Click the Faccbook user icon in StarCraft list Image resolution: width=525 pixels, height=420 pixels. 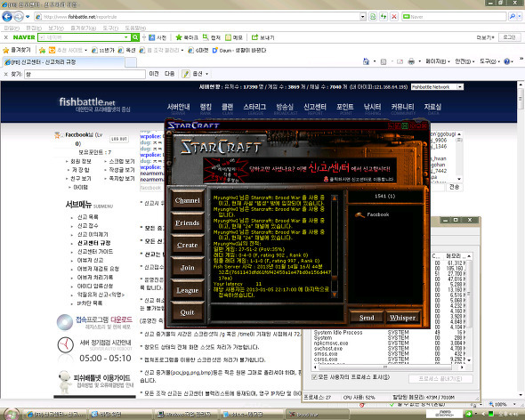(359, 214)
